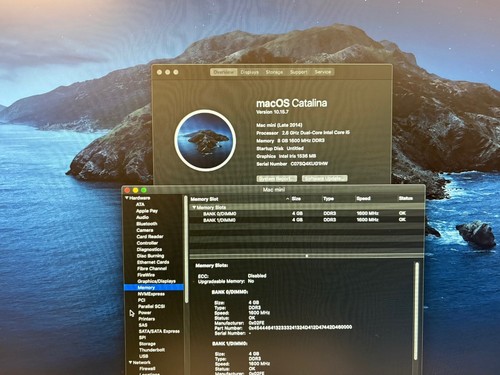Select ATA in the Hardware list

(140, 204)
